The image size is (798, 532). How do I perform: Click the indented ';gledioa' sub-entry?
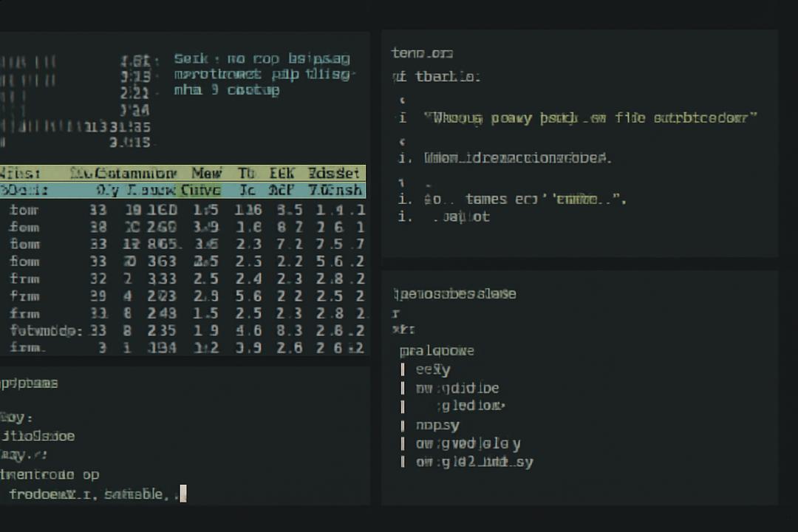point(470,406)
